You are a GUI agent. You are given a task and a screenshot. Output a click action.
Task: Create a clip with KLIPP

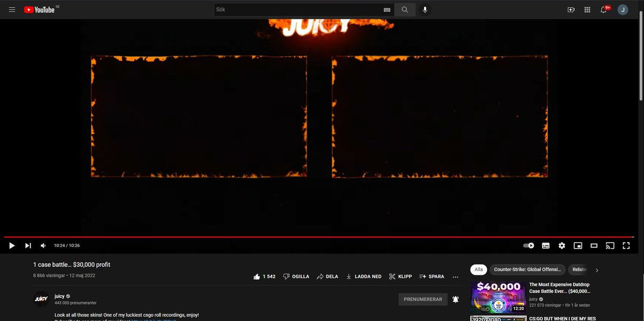tap(400, 276)
